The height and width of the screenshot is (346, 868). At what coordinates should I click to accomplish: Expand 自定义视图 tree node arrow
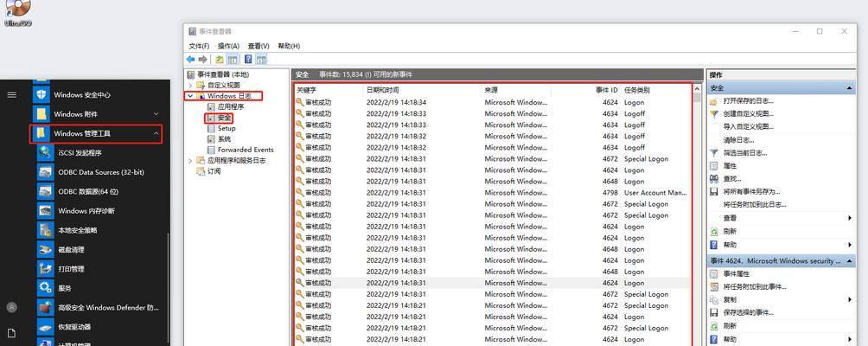coord(190,86)
